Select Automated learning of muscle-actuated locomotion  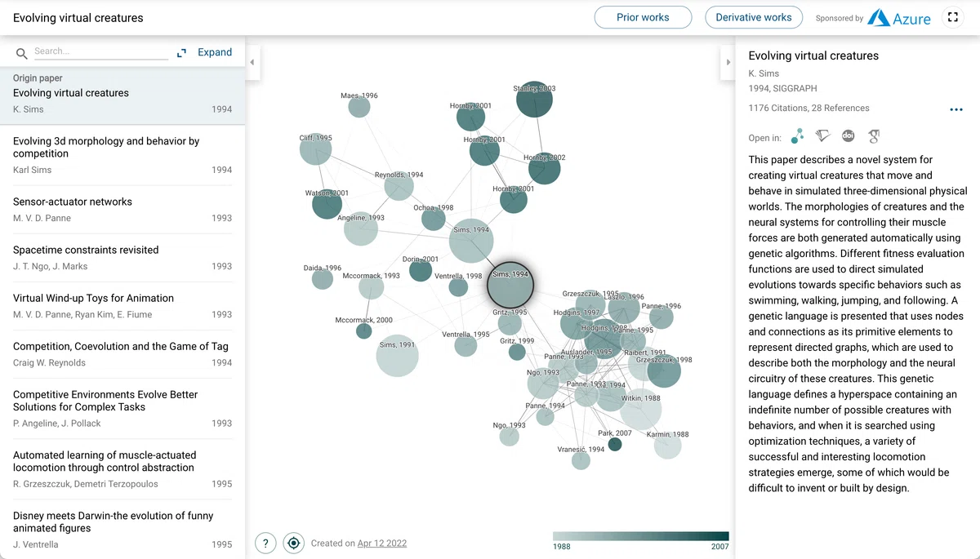tap(122, 469)
